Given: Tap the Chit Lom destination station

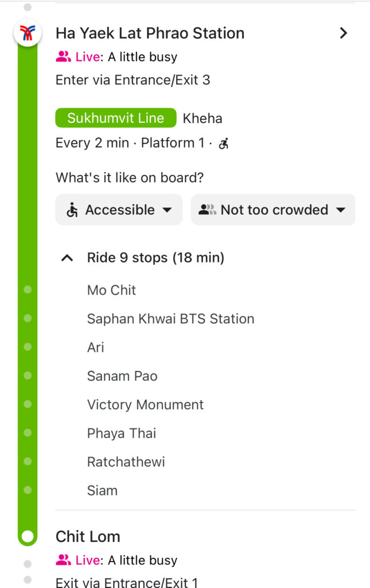Looking at the screenshot, I should tap(88, 536).
